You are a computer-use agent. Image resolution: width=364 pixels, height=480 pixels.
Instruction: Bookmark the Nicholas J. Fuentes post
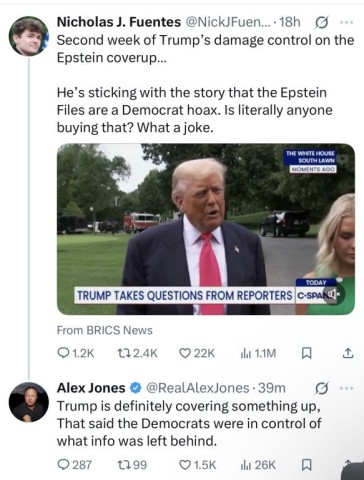306,353
